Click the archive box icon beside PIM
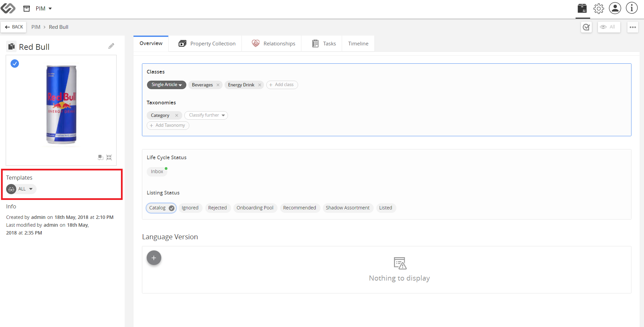644x327 pixels. pos(26,8)
